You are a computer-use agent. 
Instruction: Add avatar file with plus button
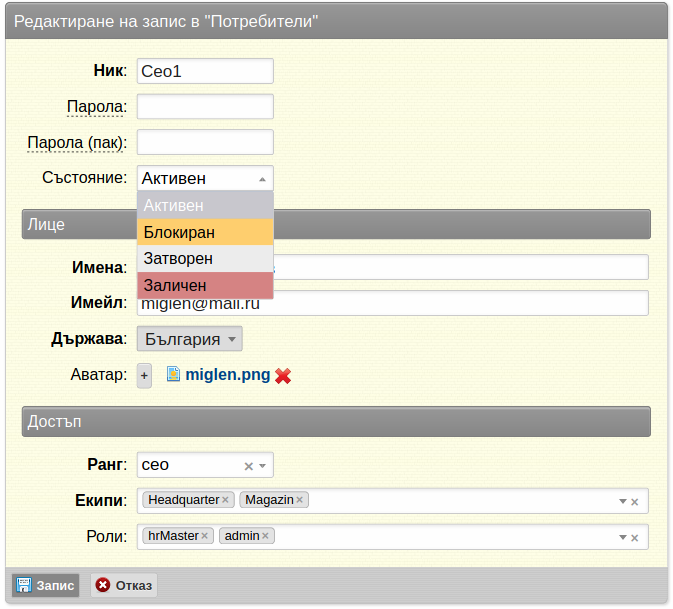[144, 376]
